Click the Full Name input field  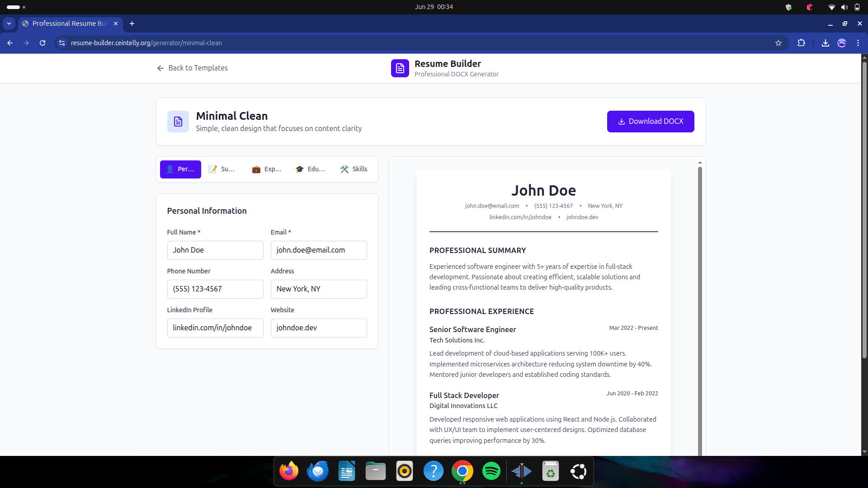[215, 250]
